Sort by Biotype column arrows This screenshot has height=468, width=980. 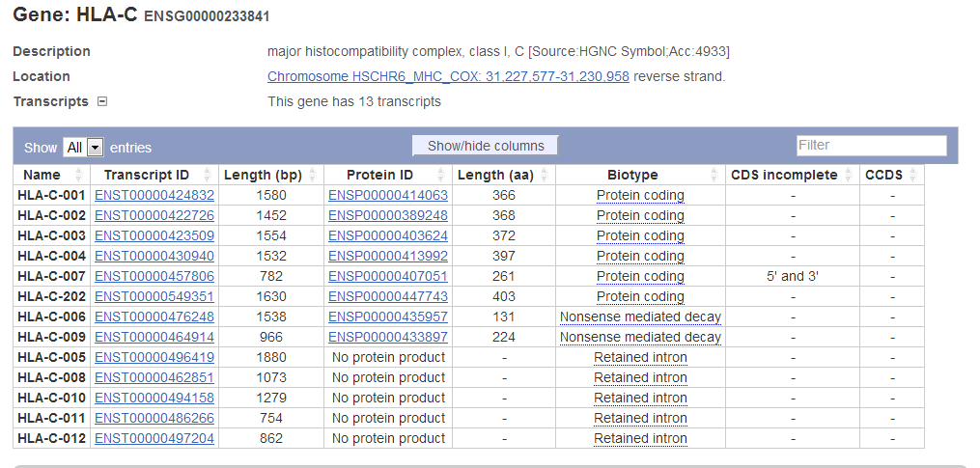click(x=714, y=176)
